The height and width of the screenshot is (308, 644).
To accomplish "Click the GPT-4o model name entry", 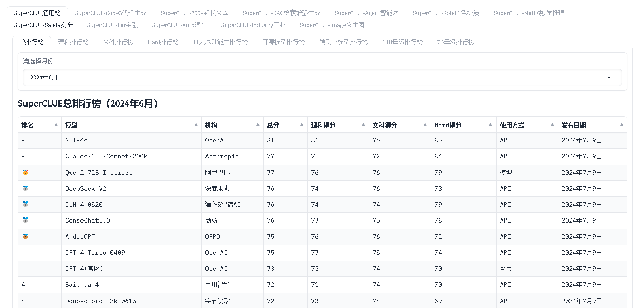I will [x=76, y=140].
